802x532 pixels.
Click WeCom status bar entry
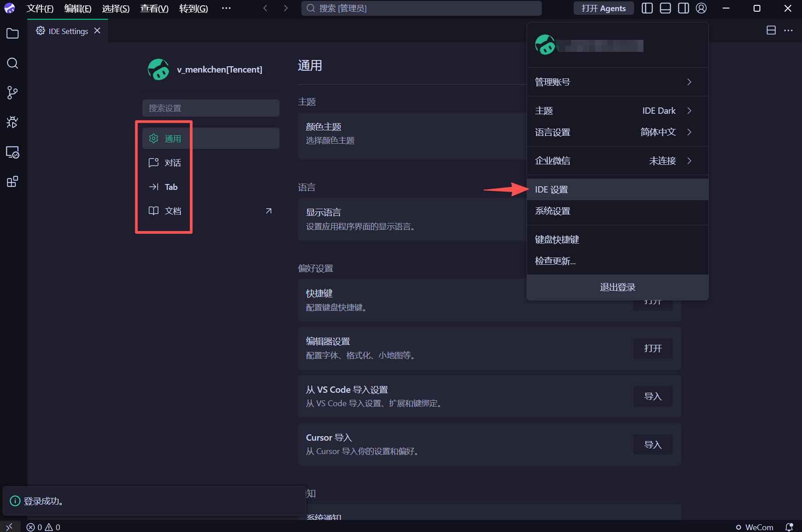pos(755,527)
